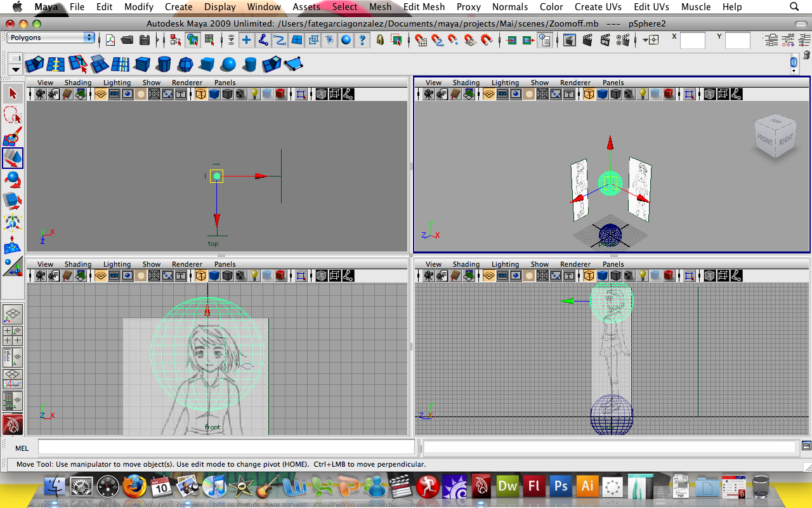The width and height of the screenshot is (812, 508).
Task: Open the Modify menu
Action: (139, 7)
